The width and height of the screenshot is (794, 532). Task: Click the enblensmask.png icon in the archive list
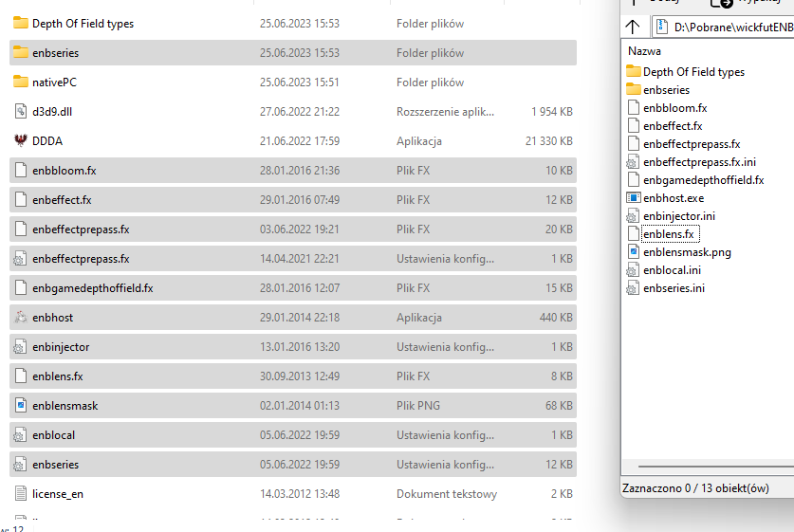(633, 251)
